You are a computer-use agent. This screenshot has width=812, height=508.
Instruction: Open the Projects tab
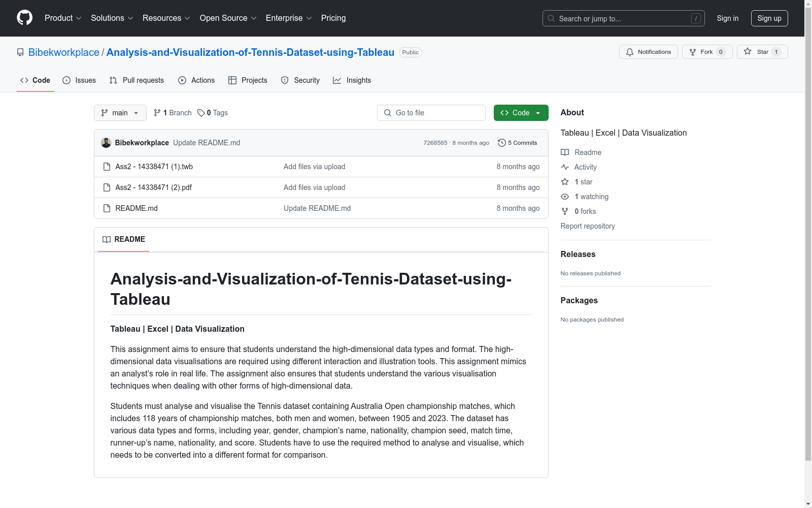[x=248, y=80]
